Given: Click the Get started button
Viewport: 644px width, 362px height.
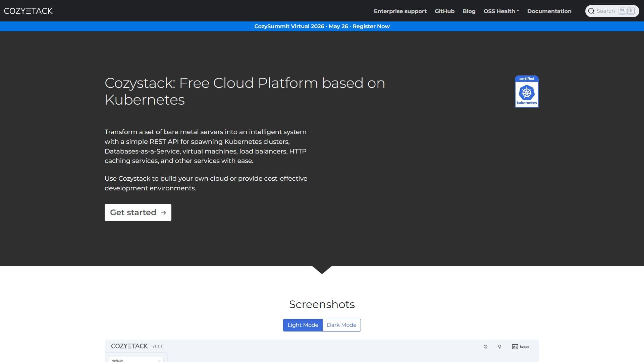Looking at the screenshot, I should tap(138, 213).
